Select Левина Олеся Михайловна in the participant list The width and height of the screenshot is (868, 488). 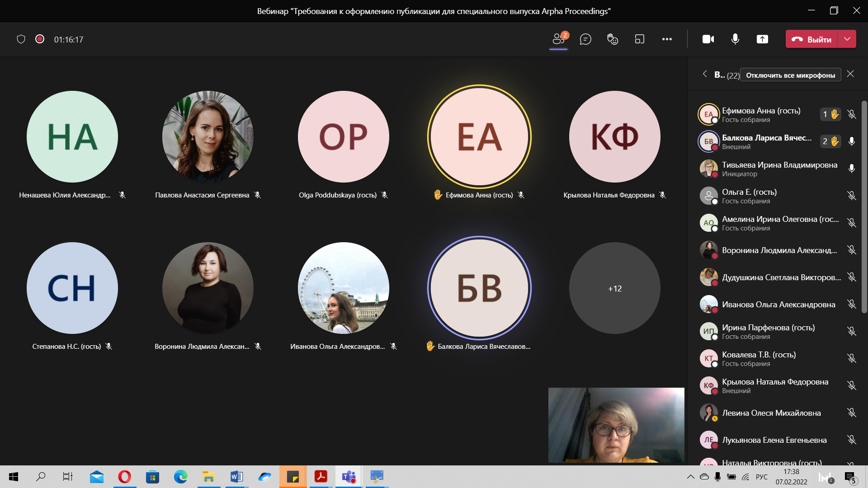click(x=771, y=413)
